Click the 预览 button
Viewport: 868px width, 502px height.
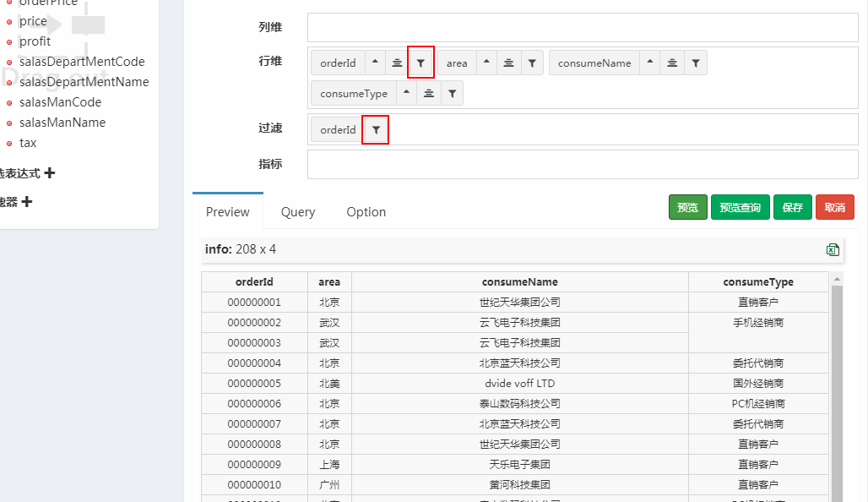(x=687, y=207)
